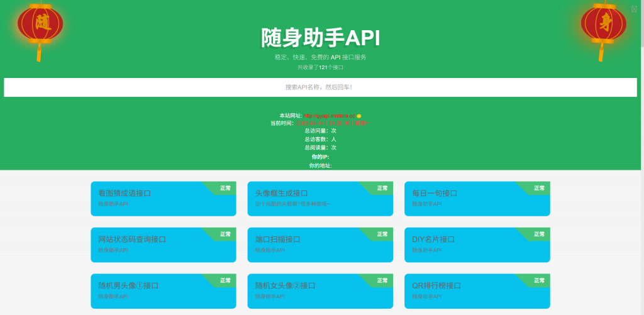
Task: Open the 端口扫描接口 card
Action: coord(320,245)
